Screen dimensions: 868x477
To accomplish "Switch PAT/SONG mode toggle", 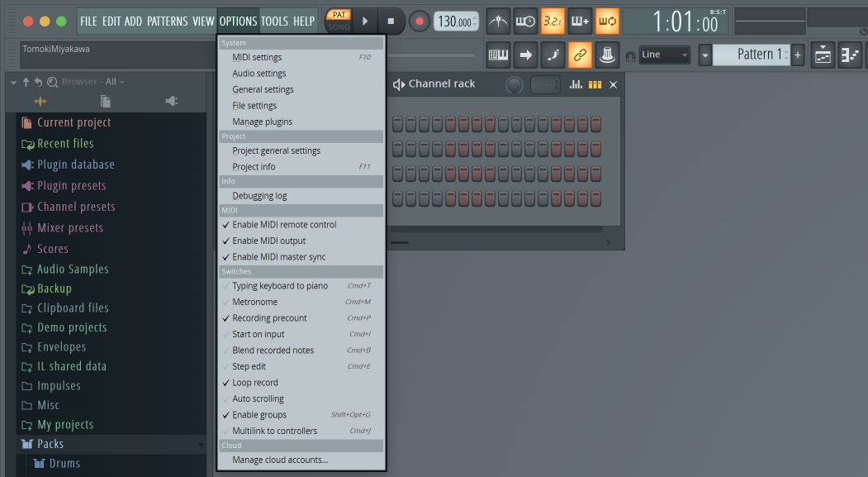I will [x=339, y=21].
